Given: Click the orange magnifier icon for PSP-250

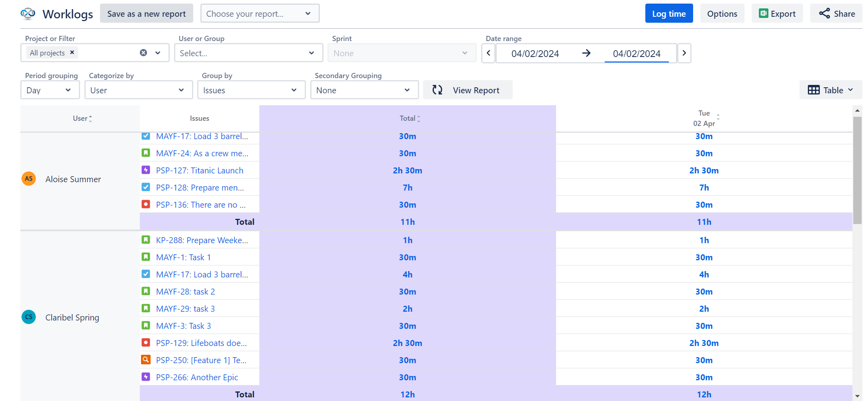Looking at the screenshot, I should pyautogui.click(x=146, y=360).
